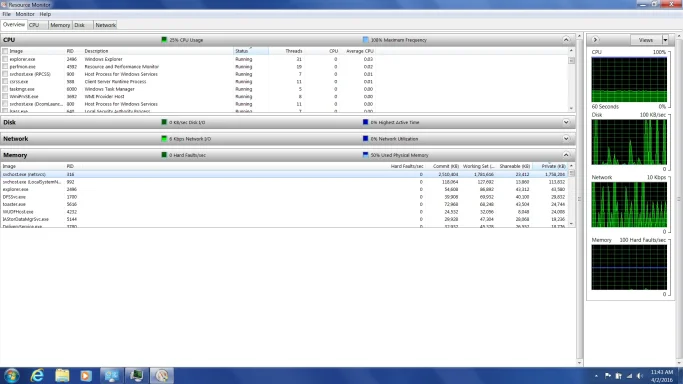Select the IAStorDataMgrSvc.exe memory row

coord(284,219)
